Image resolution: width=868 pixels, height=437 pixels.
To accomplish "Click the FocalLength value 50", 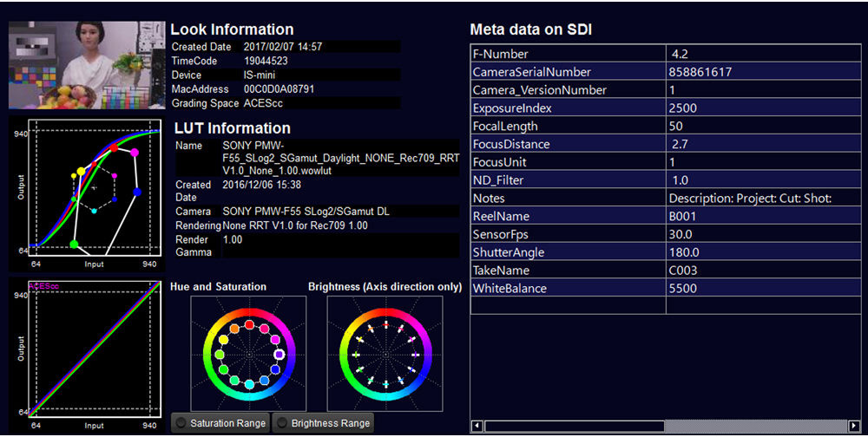I will 675,126.
